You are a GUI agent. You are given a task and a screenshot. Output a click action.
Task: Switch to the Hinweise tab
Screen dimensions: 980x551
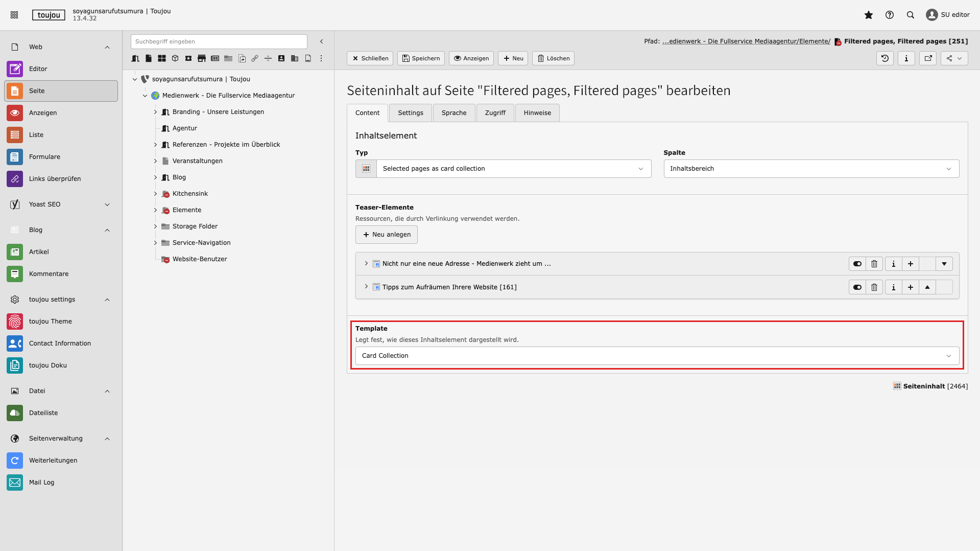pyautogui.click(x=537, y=113)
